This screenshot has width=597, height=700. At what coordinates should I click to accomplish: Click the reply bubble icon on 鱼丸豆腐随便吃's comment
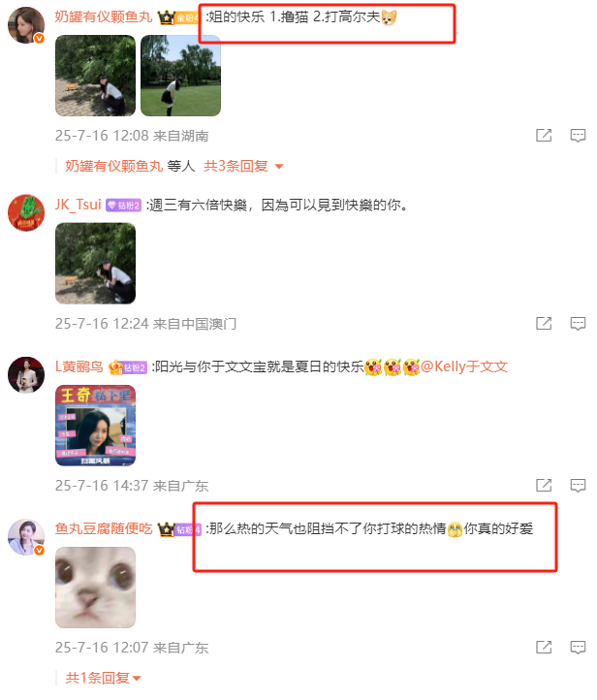(x=578, y=647)
